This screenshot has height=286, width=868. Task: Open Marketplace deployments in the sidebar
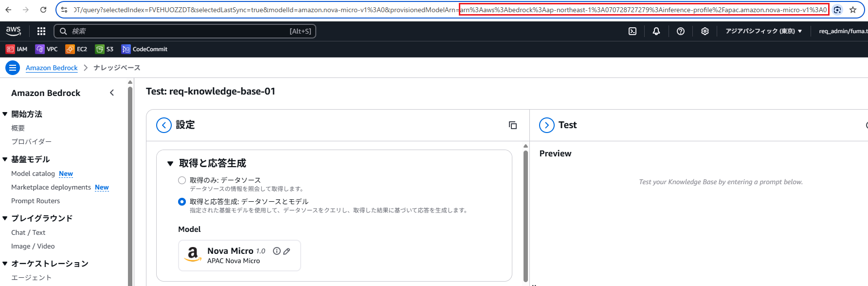coord(51,188)
